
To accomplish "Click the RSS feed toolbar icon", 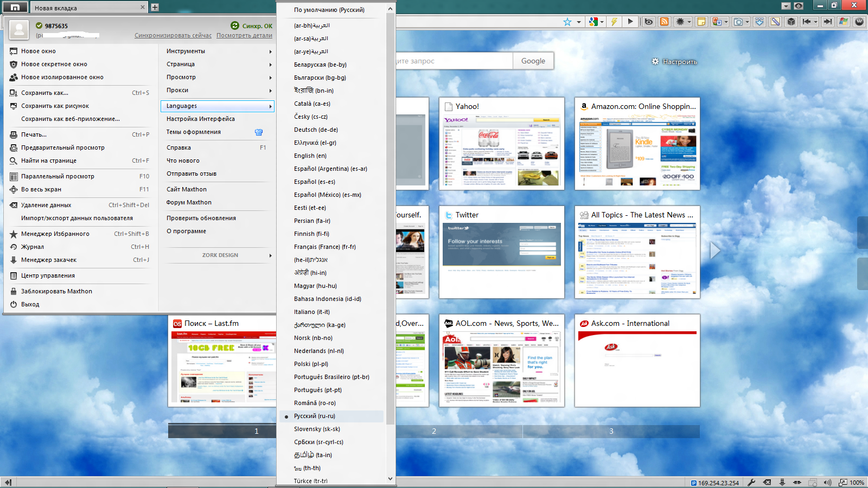I will pyautogui.click(x=664, y=22).
